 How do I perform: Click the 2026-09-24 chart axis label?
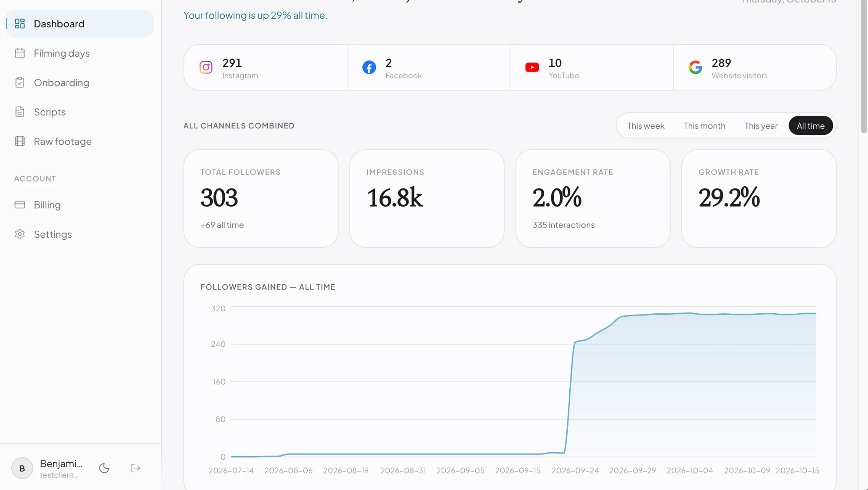pos(575,470)
